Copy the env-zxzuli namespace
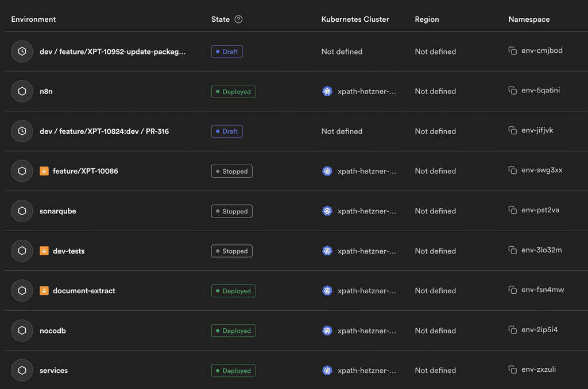The width and height of the screenshot is (588, 389). coord(513,370)
